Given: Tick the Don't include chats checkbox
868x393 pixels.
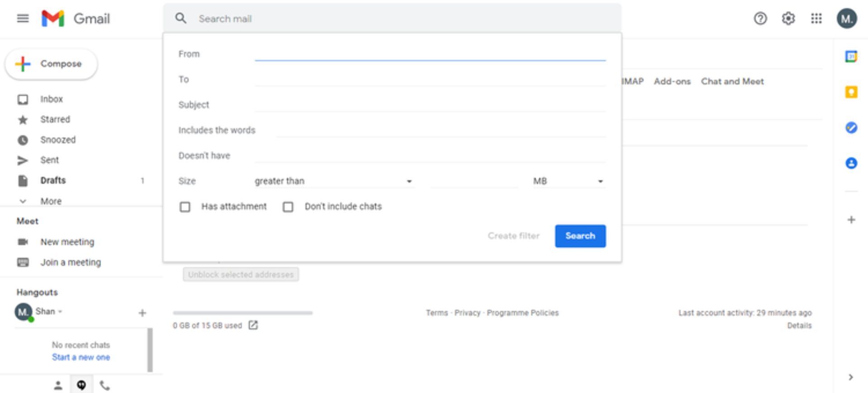Looking at the screenshot, I should (x=288, y=207).
